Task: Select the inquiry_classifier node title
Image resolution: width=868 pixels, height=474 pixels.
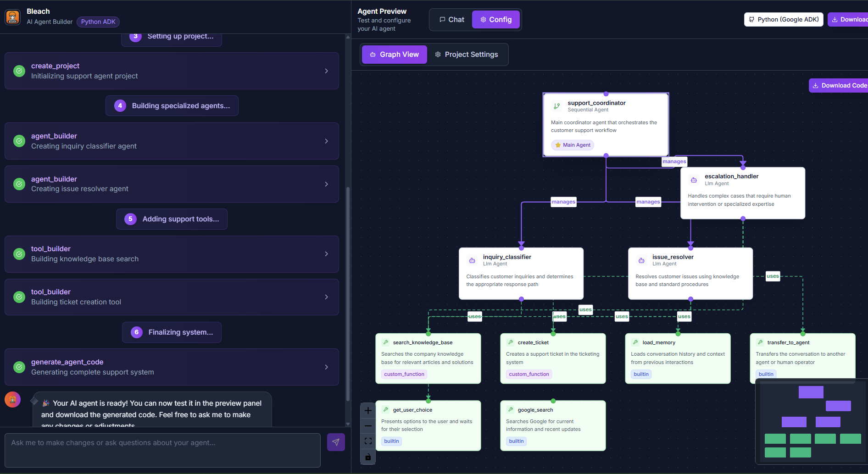Action: tap(507, 257)
